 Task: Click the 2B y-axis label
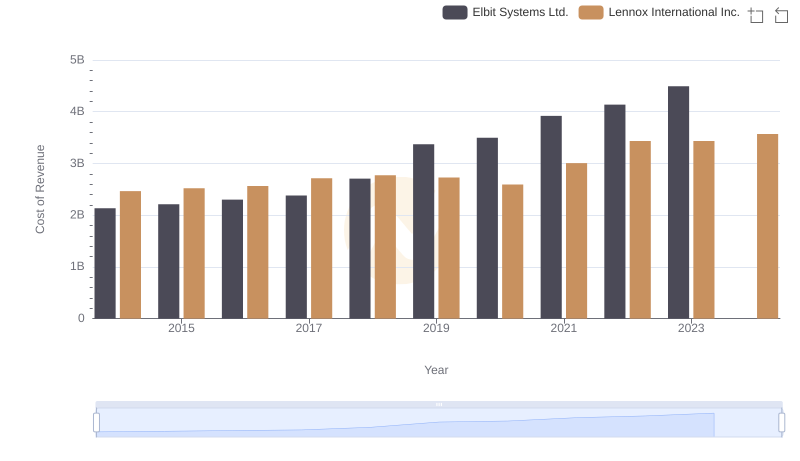click(77, 215)
